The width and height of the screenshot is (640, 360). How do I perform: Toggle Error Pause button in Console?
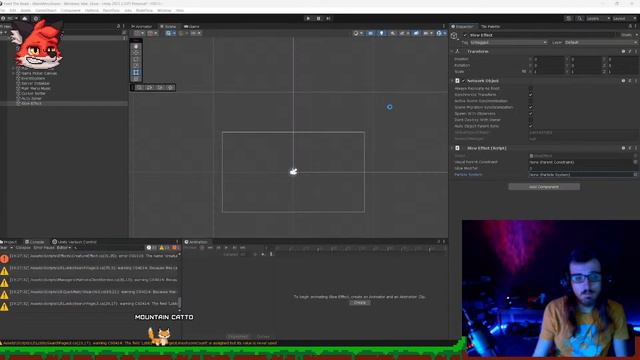click(44, 248)
